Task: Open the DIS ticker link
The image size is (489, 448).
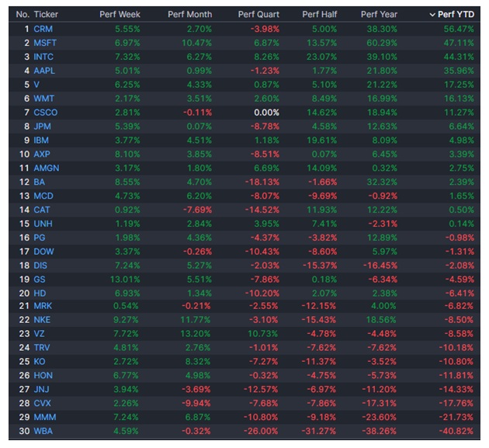Action: 40,266
